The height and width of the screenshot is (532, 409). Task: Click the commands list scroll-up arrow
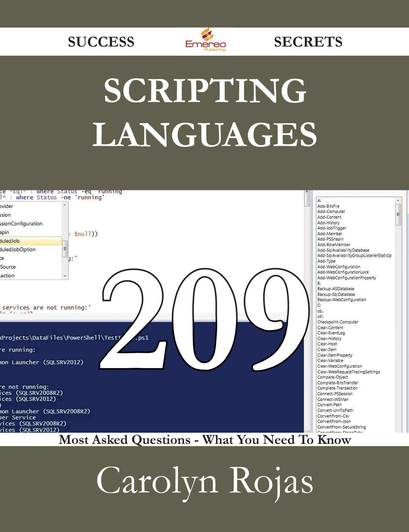click(398, 201)
